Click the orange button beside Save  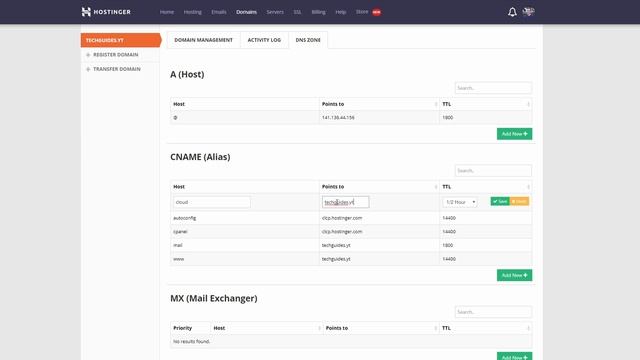point(519,201)
